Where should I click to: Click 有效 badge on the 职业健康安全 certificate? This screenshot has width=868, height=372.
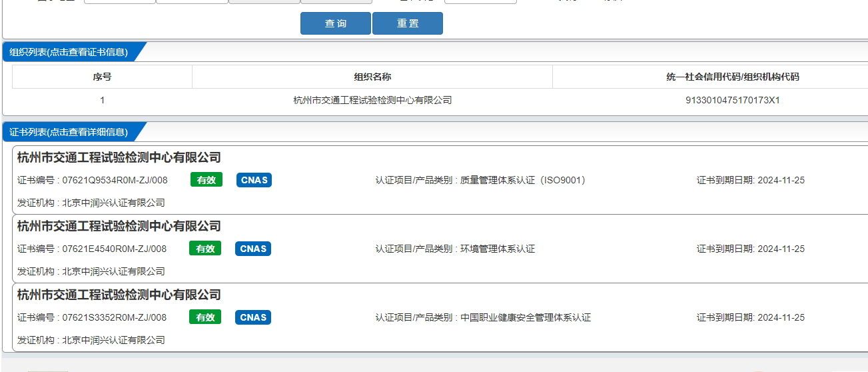pos(205,317)
